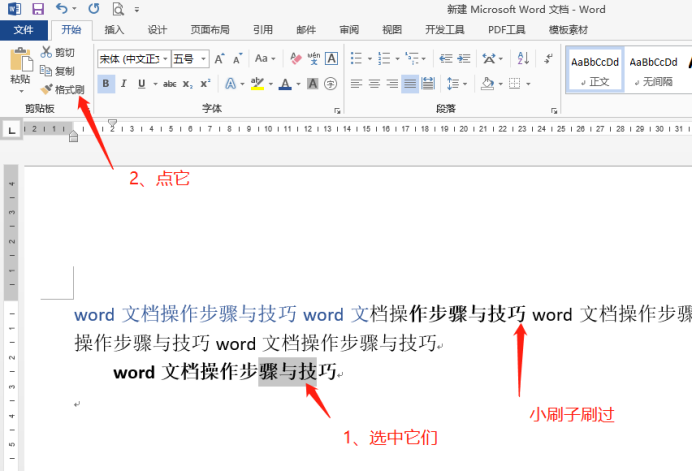Open the font size dropdown 五号
The image size is (693, 472).
click(203, 59)
